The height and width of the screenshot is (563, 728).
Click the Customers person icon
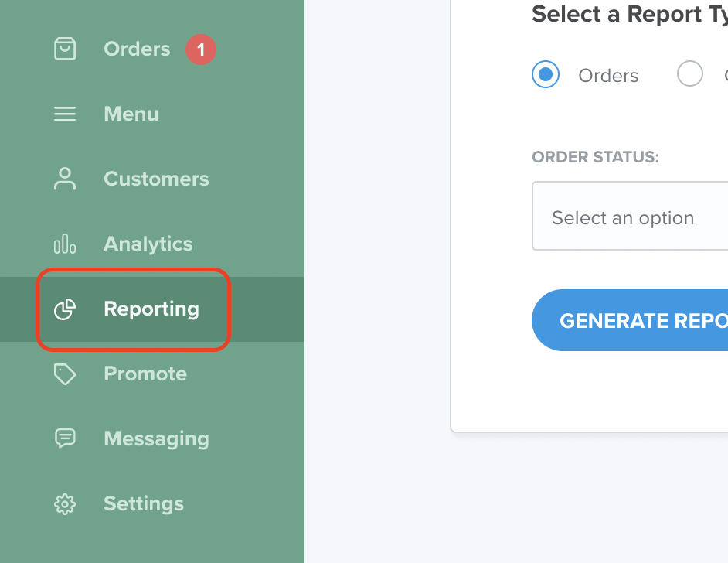pyautogui.click(x=65, y=179)
